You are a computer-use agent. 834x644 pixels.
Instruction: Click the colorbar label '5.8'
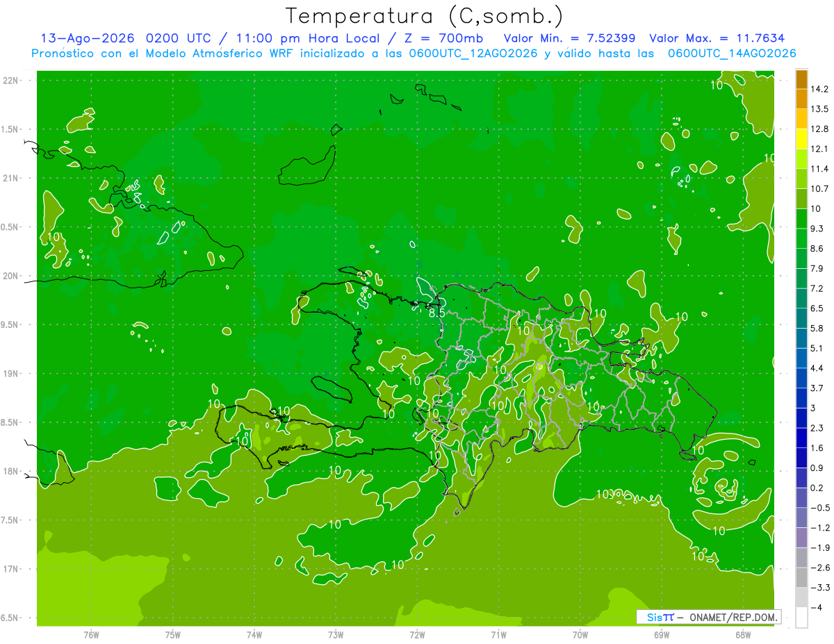tap(817, 328)
